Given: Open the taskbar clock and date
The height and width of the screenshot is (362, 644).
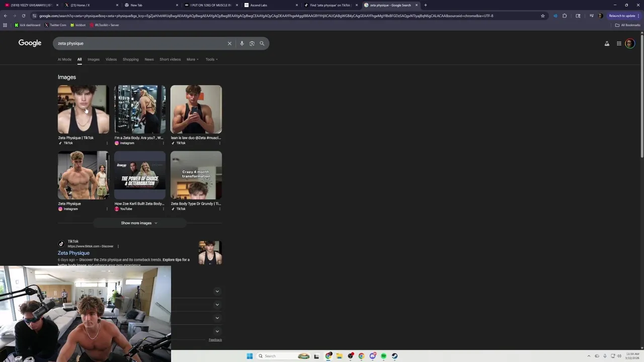Looking at the screenshot, I should coord(632,356).
